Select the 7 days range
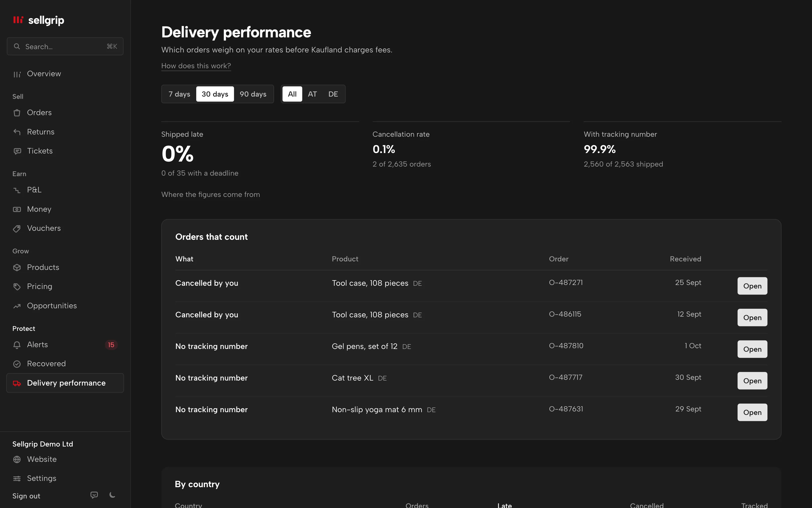812x508 pixels. [179, 94]
